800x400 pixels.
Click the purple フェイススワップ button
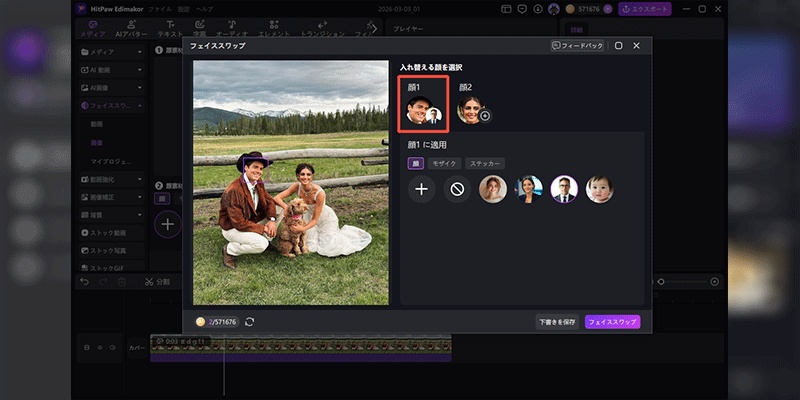(x=612, y=322)
